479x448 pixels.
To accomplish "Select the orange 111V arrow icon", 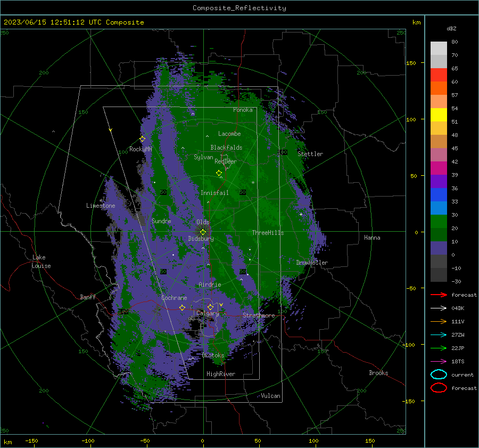I will coord(439,321).
